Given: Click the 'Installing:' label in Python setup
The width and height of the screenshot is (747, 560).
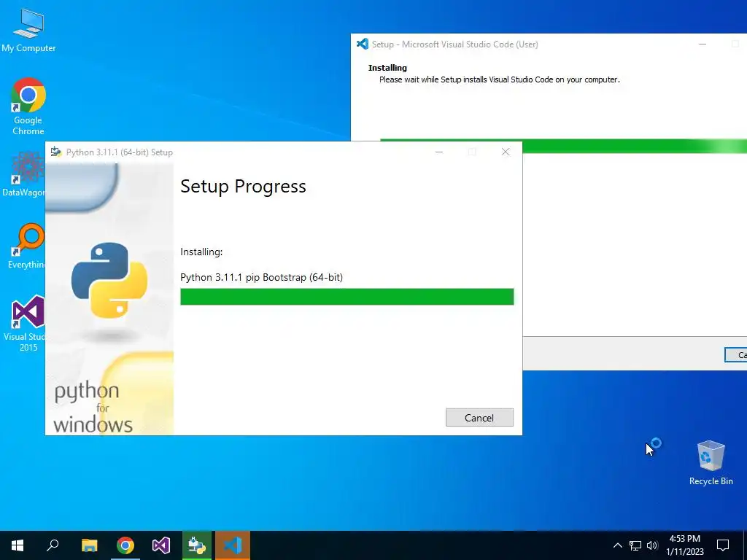Looking at the screenshot, I should click(201, 252).
